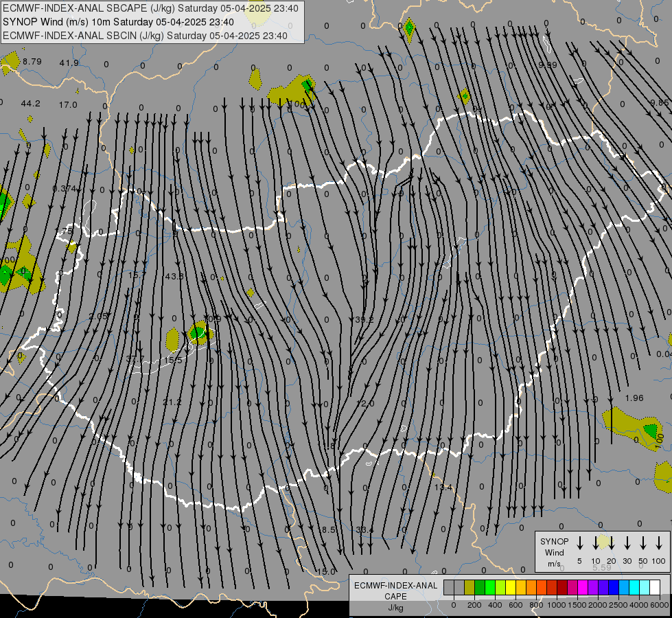This screenshot has height=618, width=672.
Task: Pick the olive-yellow CAPE legend swatch
Action: [470, 588]
